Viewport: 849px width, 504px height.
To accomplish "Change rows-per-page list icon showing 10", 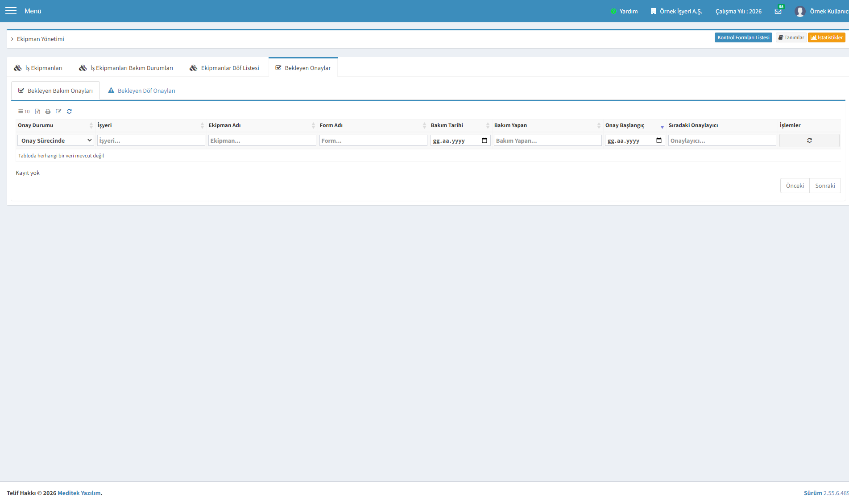I will click(24, 112).
